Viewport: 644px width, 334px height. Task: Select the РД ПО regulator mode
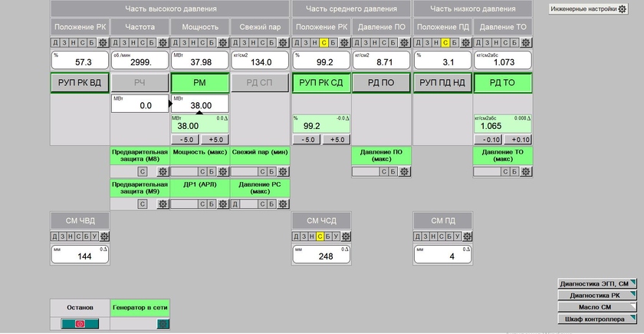click(381, 83)
